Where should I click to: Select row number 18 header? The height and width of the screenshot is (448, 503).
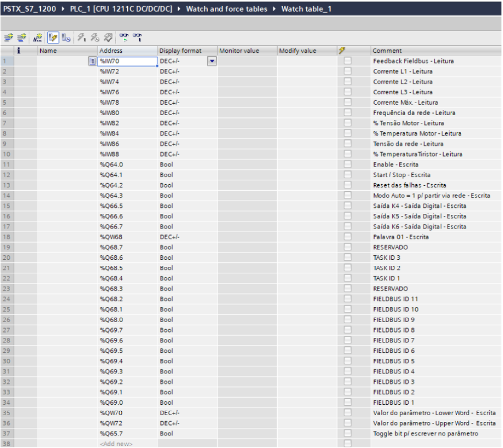[x=7, y=237]
